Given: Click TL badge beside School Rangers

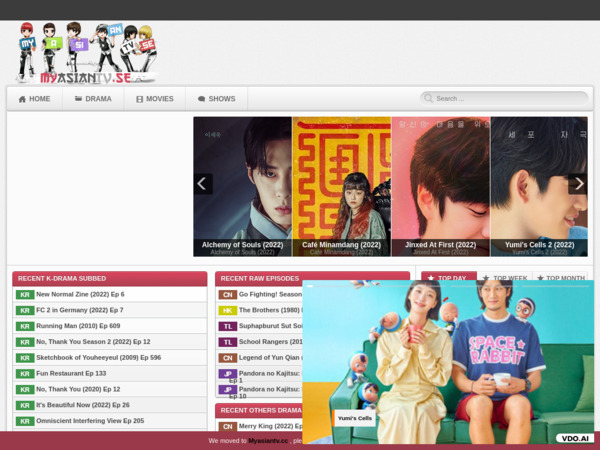Looking at the screenshot, I should (x=228, y=342).
